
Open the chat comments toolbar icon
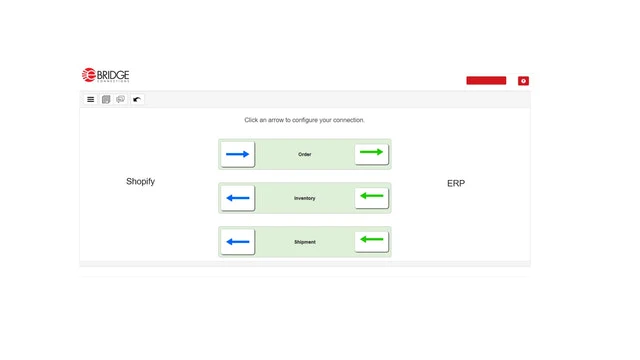120,99
